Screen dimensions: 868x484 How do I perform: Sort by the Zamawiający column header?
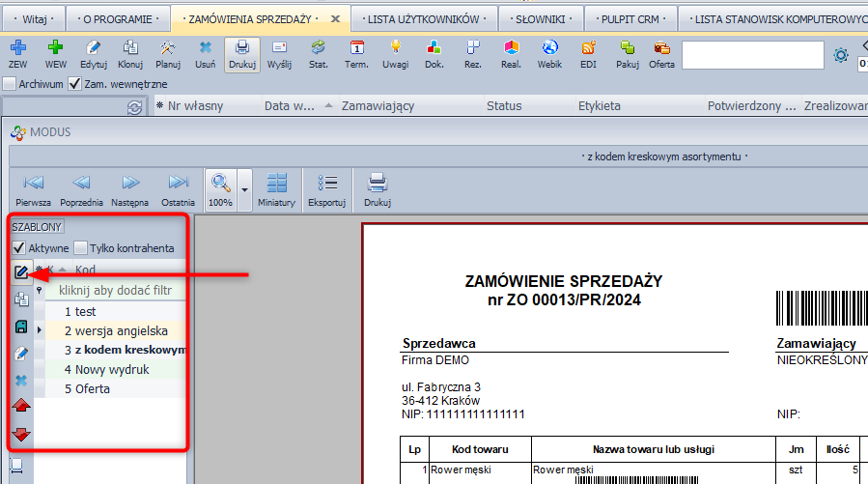click(x=410, y=105)
